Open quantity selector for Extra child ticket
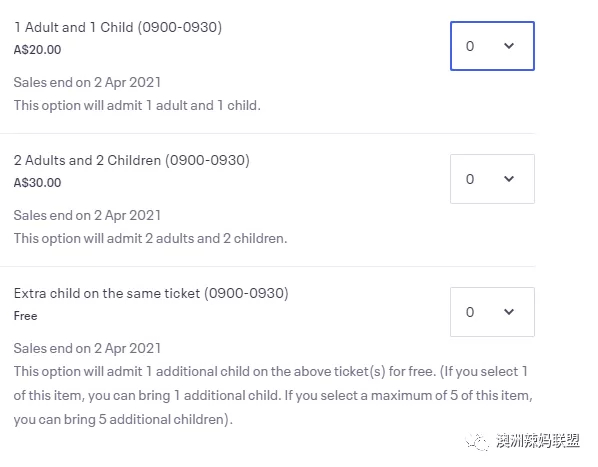Image resolution: width=598 pixels, height=467 pixels. [492, 312]
